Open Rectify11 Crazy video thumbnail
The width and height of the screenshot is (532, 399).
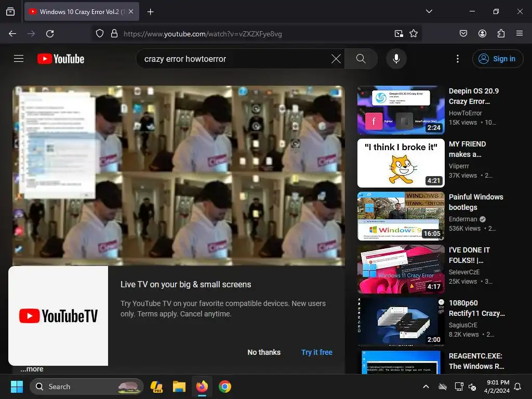point(401,322)
